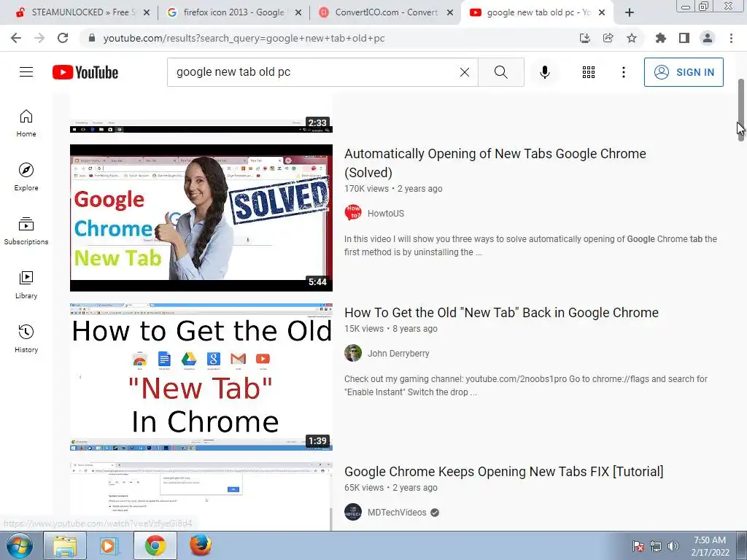Share this page from the address bar
This screenshot has width=747, height=560.
[x=608, y=38]
